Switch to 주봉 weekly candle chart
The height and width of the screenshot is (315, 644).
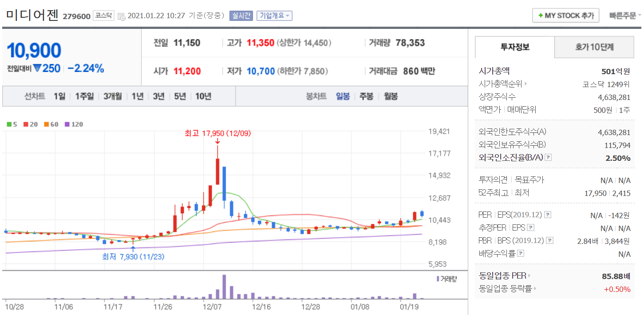click(366, 96)
